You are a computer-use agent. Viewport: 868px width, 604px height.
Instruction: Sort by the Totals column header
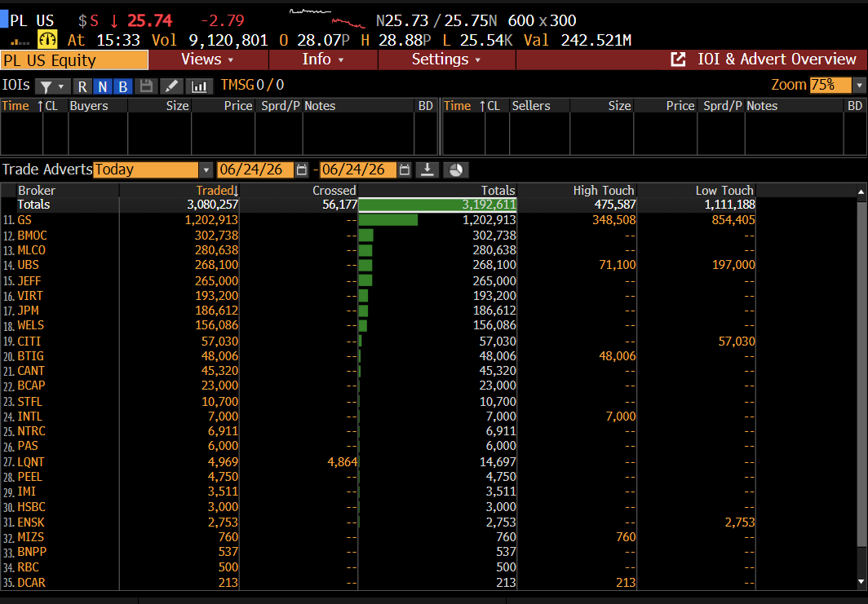coord(437,190)
